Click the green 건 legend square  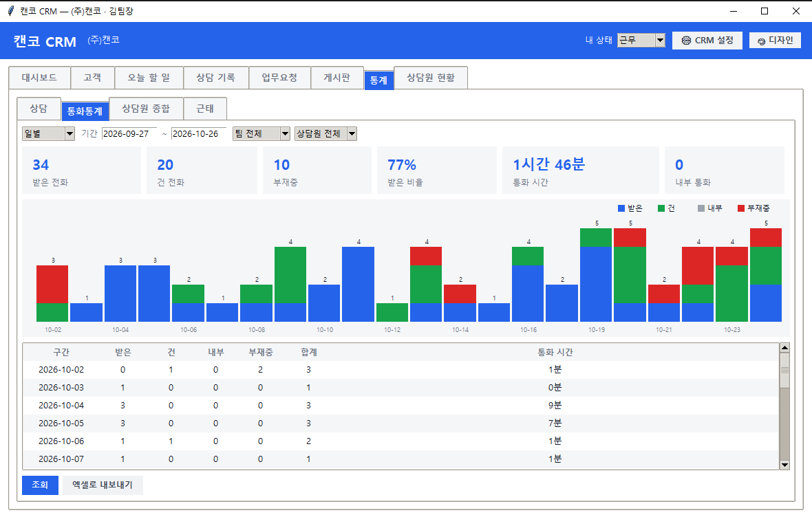pyautogui.click(x=661, y=208)
